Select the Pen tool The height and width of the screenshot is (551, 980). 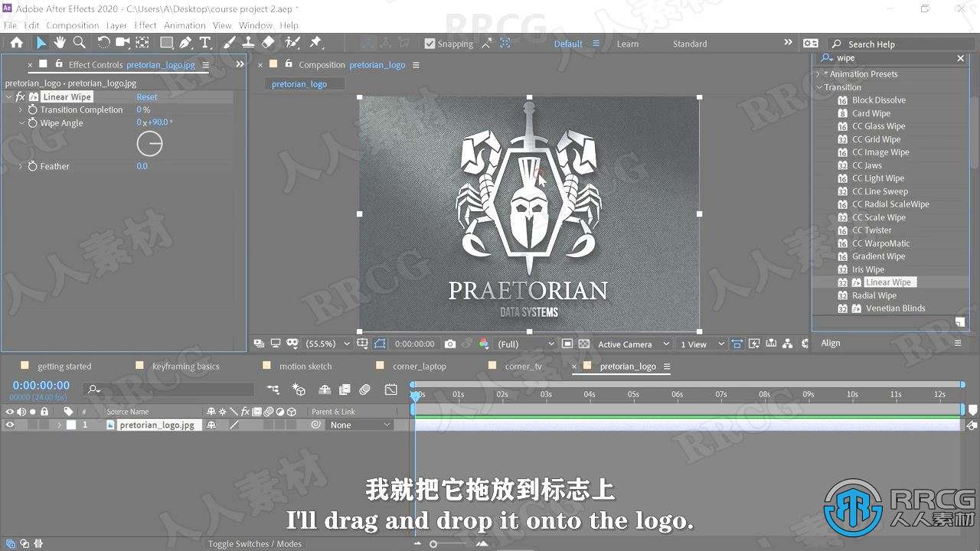click(186, 43)
